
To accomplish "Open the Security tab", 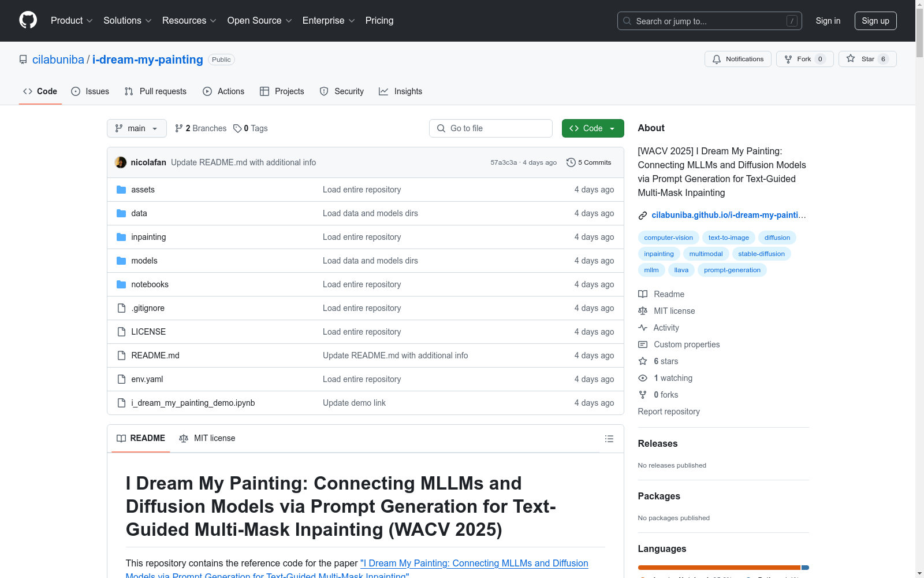I will click(x=342, y=91).
